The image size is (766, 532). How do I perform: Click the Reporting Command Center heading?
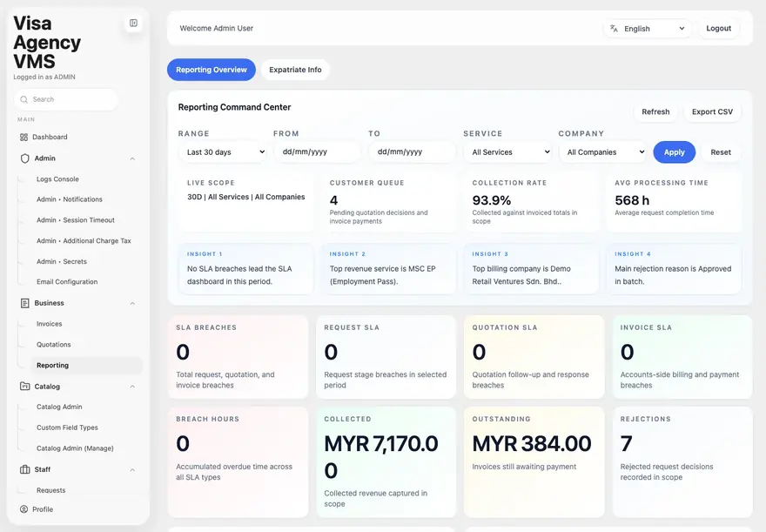click(234, 107)
